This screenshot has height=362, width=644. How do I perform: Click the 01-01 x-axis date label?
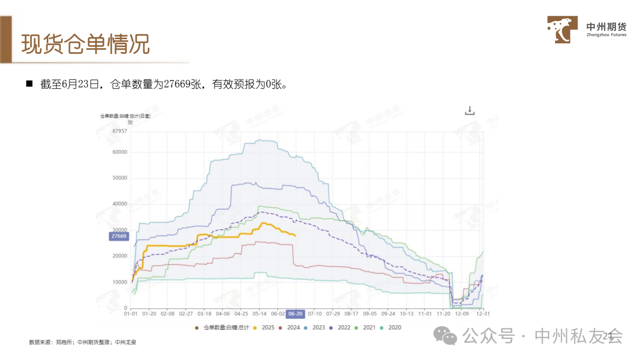coord(131,313)
